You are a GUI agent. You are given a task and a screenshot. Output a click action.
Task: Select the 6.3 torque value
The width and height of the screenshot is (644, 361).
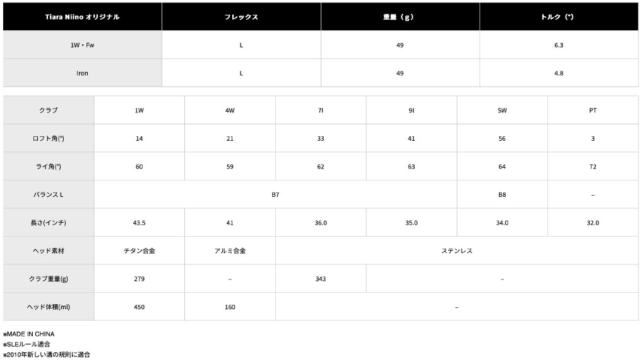tap(558, 45)
